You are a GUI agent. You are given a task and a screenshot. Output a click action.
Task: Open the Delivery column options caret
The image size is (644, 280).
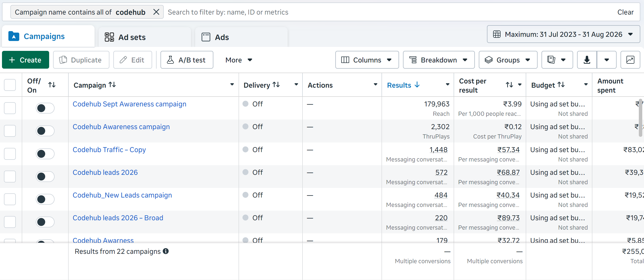[296, 85]
